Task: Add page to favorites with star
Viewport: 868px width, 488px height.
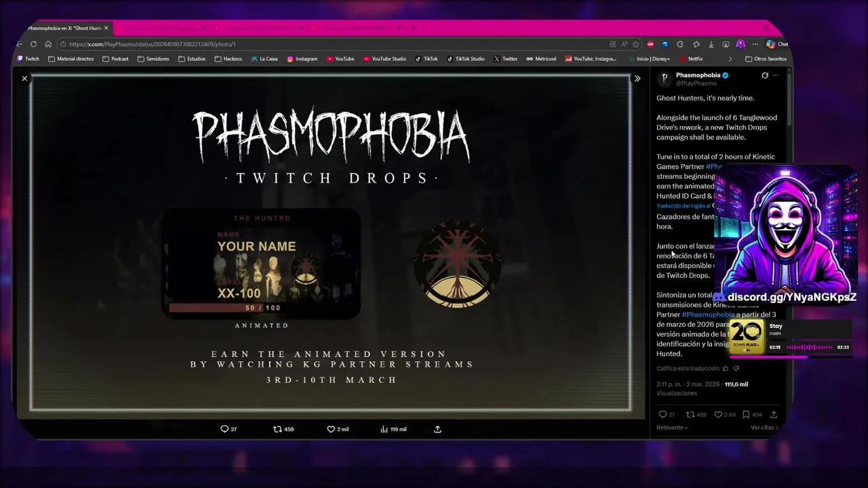Action: coord(635,44)
